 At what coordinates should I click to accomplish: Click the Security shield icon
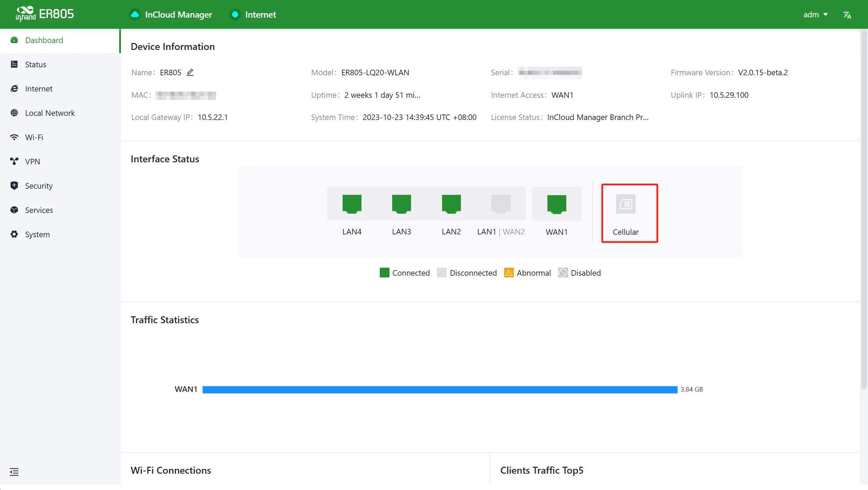14,186
